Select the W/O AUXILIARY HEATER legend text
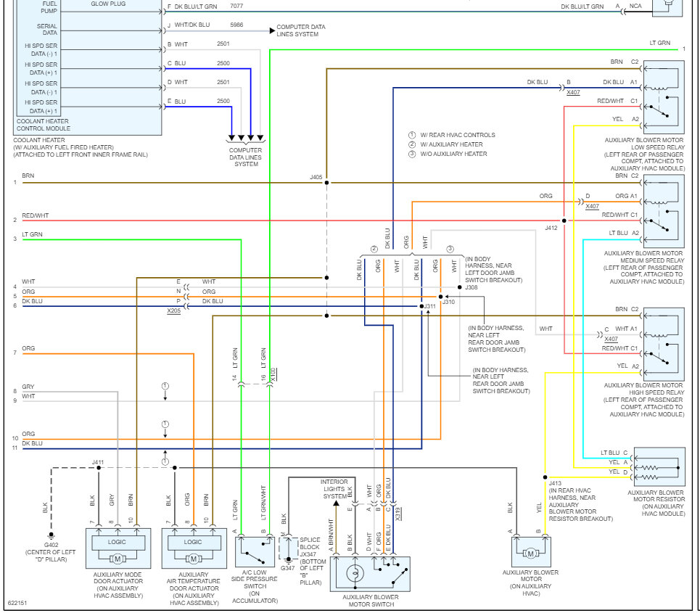 453,154
